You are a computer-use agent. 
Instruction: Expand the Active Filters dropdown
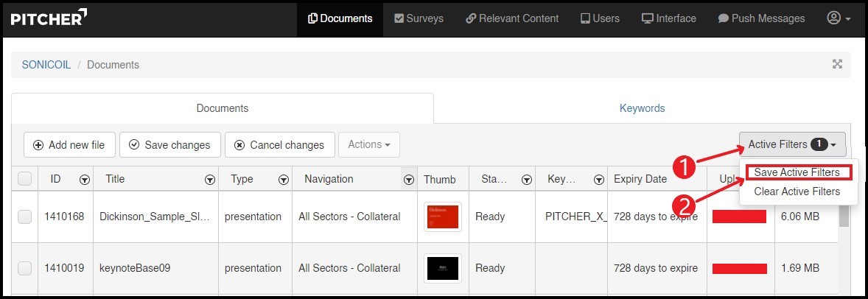tap(792, 144)
